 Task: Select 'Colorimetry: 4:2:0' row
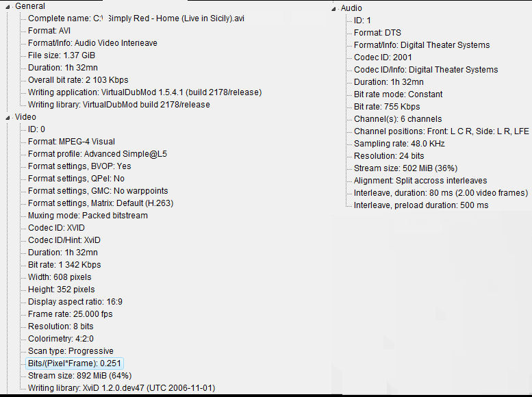61,339
